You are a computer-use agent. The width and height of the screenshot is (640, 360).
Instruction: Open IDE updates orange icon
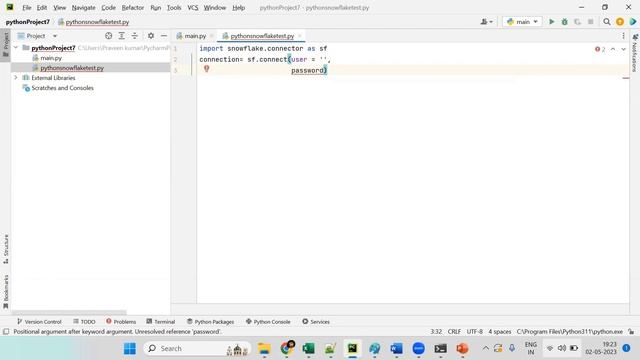pyautogui.click(x=620, y=22)
